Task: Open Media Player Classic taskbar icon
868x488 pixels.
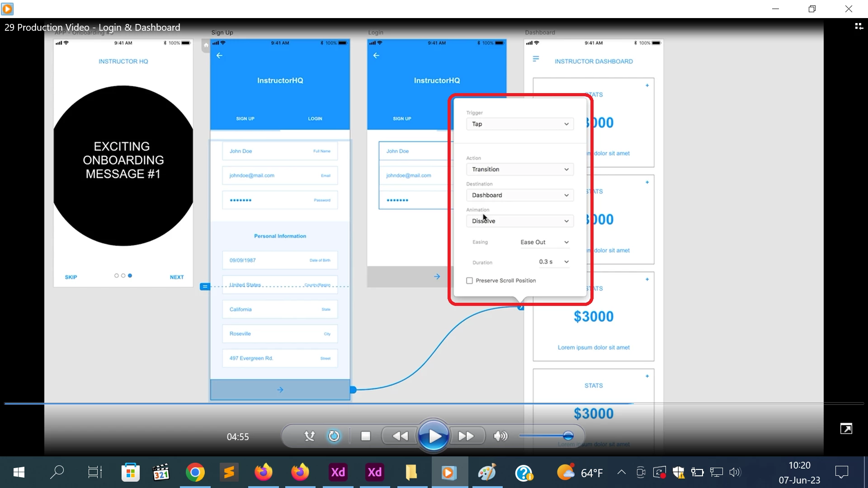Action: tap(161, 473)
